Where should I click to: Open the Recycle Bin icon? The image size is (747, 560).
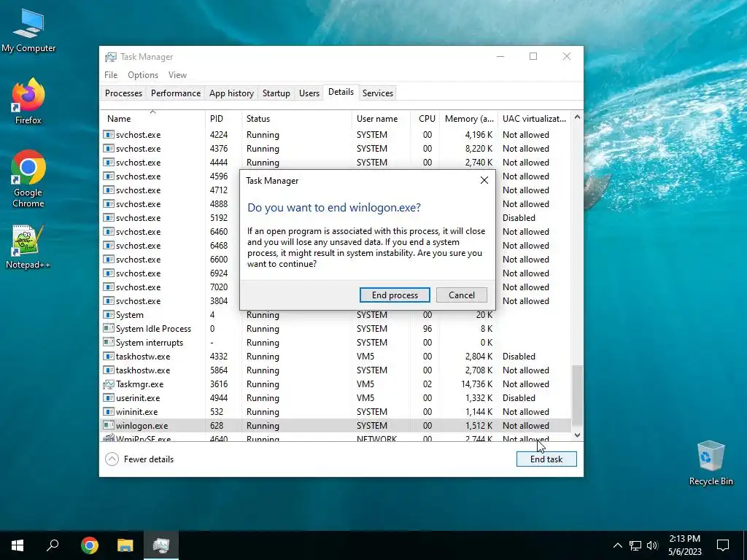(x=711, y=463)
